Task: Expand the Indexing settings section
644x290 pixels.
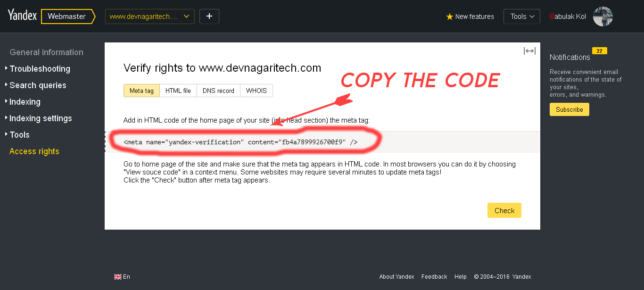Action: click(x=41, y=118)
